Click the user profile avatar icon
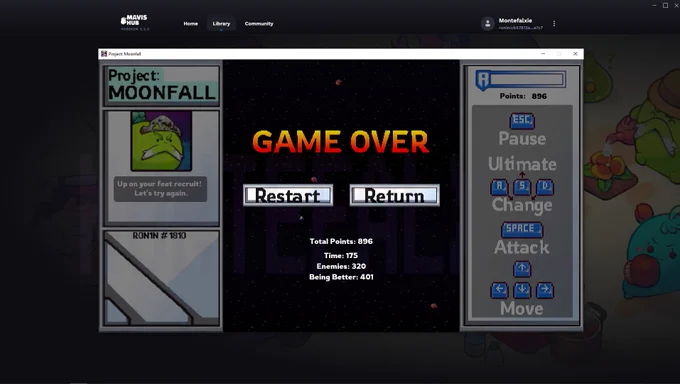Screen dimensions: 680x384 (487, 23)
